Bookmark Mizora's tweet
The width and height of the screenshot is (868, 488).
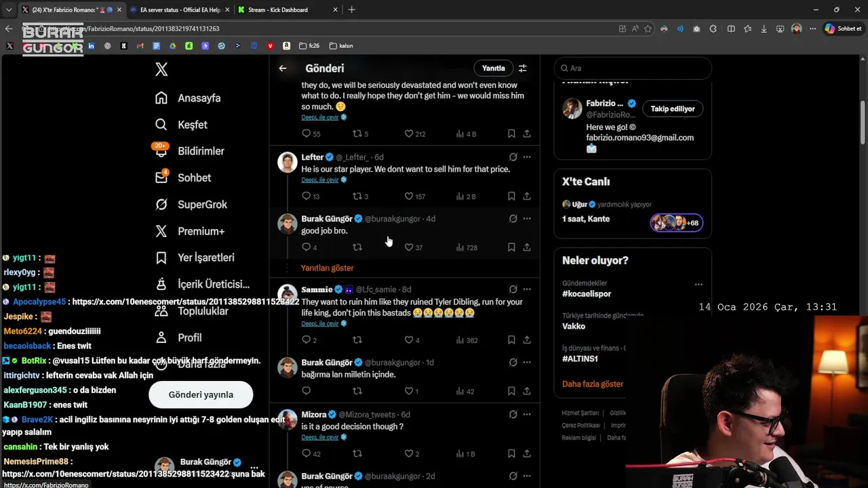pos(511,453)
